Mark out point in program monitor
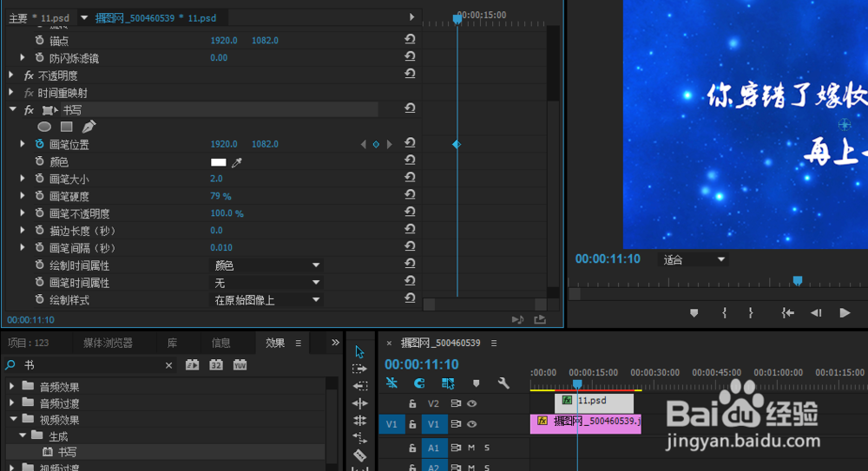This screenshot has width=868, height=471. [x=751, y=313]
